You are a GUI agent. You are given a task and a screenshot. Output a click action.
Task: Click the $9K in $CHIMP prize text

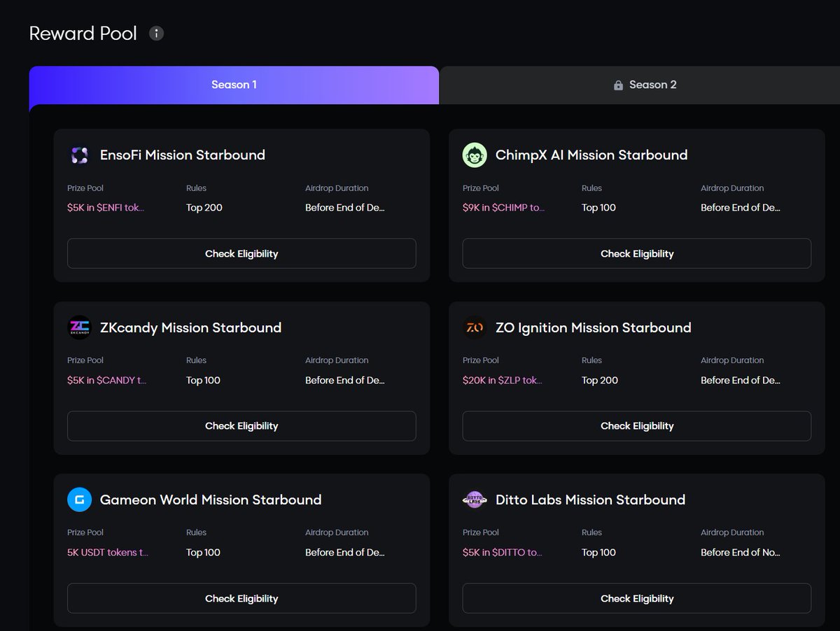pos(503,208)
